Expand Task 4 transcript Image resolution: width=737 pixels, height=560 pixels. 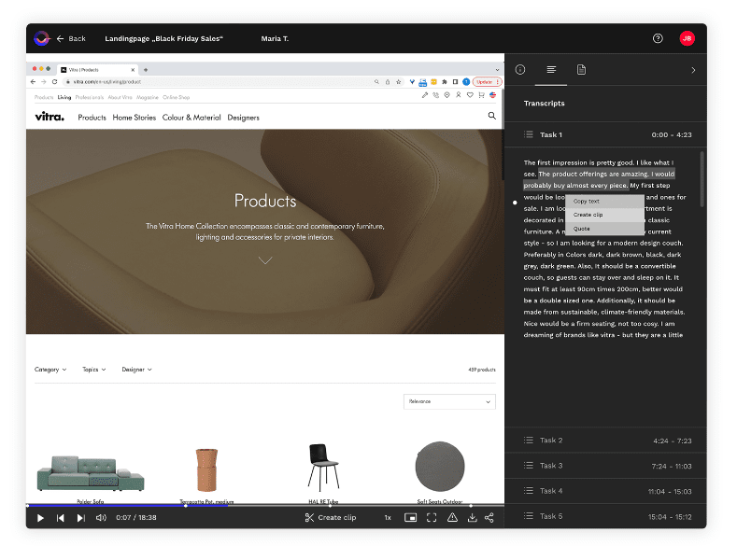click(x=604, y=491)
